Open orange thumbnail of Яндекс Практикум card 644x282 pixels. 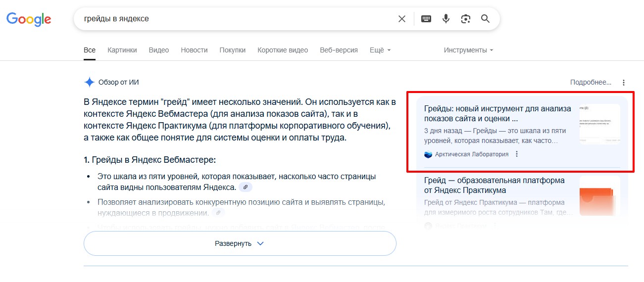pyautogui.click(x=599, y=196)
